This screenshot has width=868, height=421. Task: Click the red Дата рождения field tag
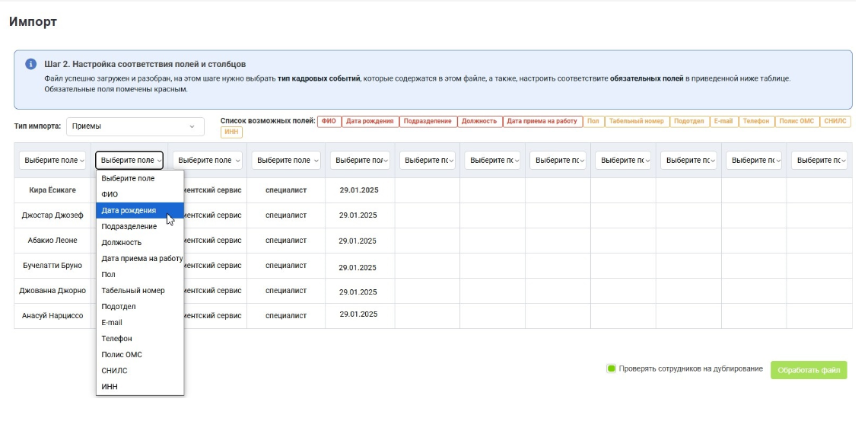(x=370, y=121)
